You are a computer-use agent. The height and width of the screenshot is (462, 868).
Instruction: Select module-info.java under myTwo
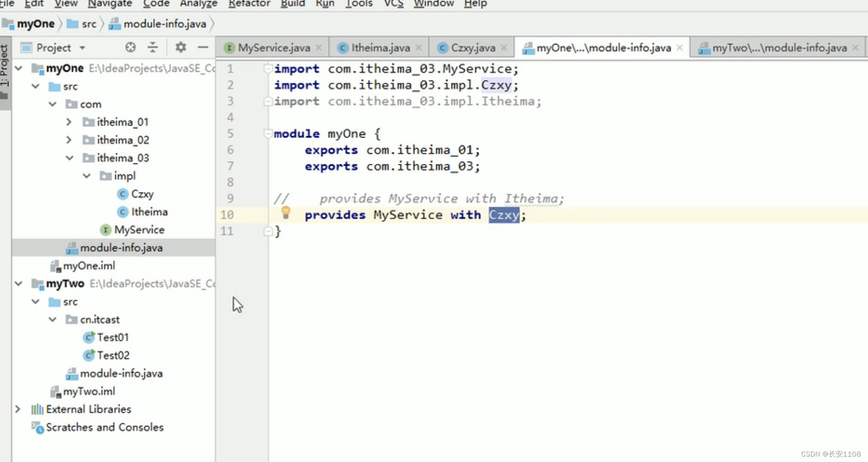(x=115, y=373)
